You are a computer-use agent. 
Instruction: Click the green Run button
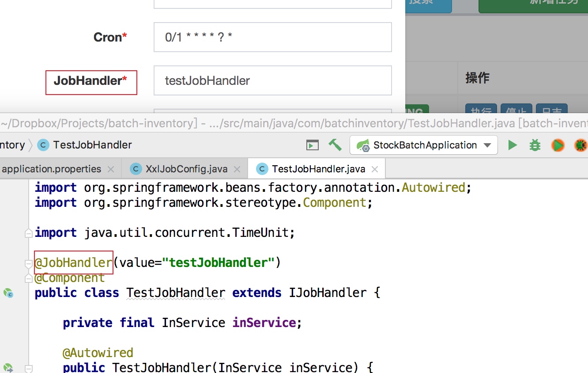pyautogui.click(x=513, y=145)
